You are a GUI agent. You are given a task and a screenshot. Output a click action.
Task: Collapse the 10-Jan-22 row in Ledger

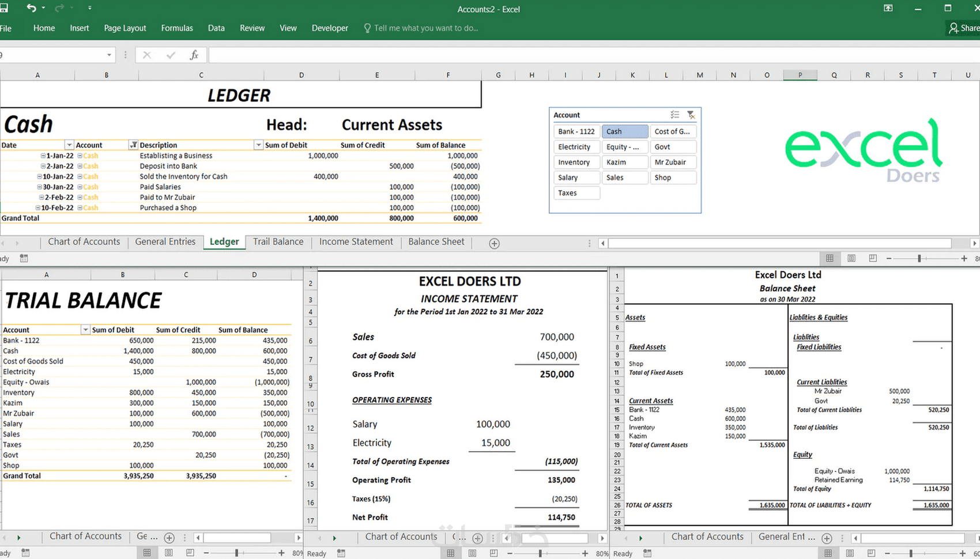40,176
